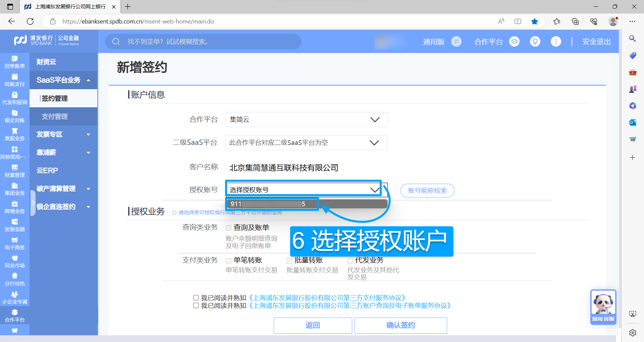Open the Edge profile avatar
The height and width of the screenshot is (342, 644).
613,21
